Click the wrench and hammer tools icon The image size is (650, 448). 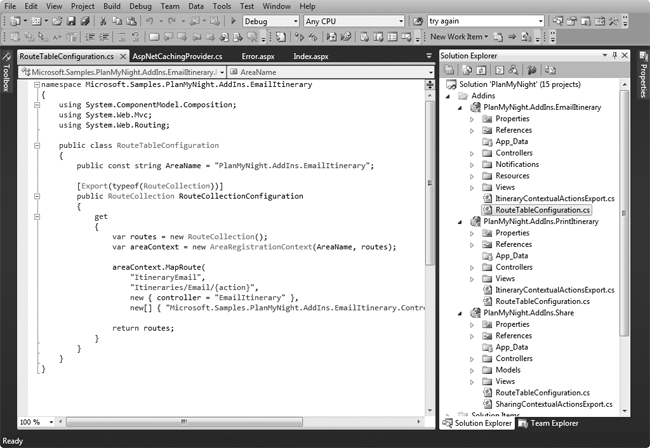[614, 21]
